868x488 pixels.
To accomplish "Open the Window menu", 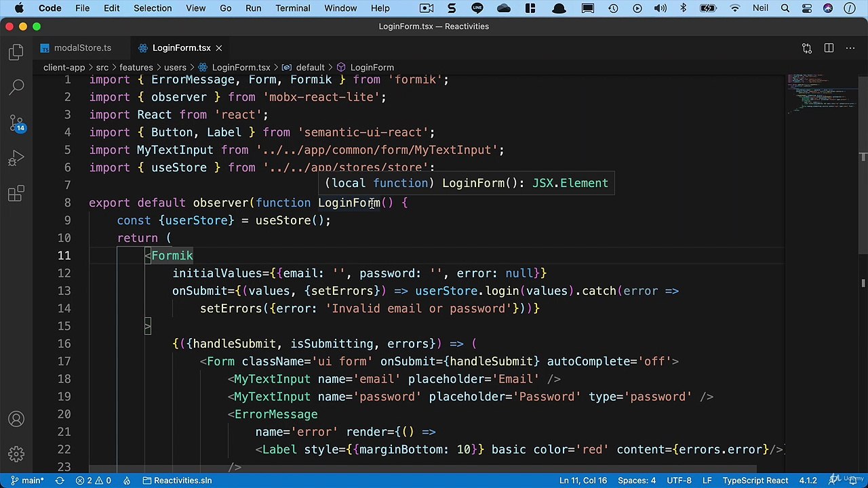I will pyautogui.click(x=340, y=8).
